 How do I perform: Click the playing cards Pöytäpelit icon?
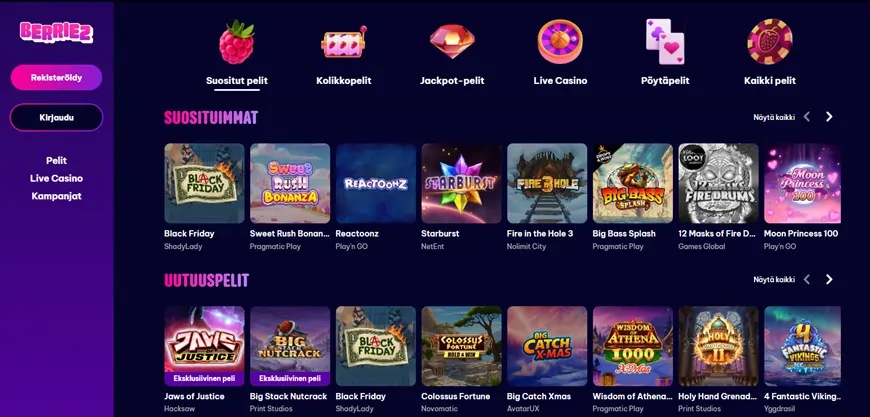click(665, 42)
